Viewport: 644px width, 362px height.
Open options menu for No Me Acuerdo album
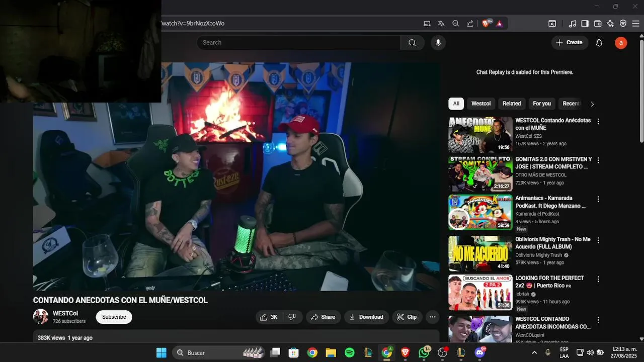pos(598,240)
